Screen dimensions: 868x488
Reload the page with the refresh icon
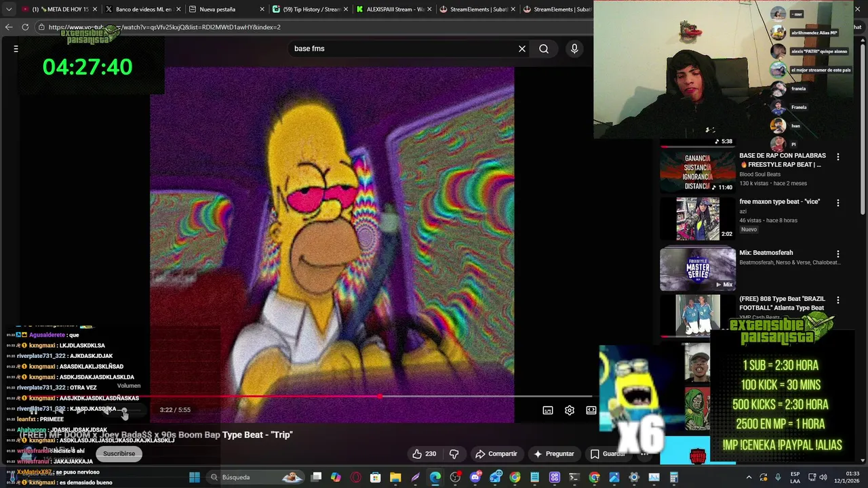coord(25,27)
